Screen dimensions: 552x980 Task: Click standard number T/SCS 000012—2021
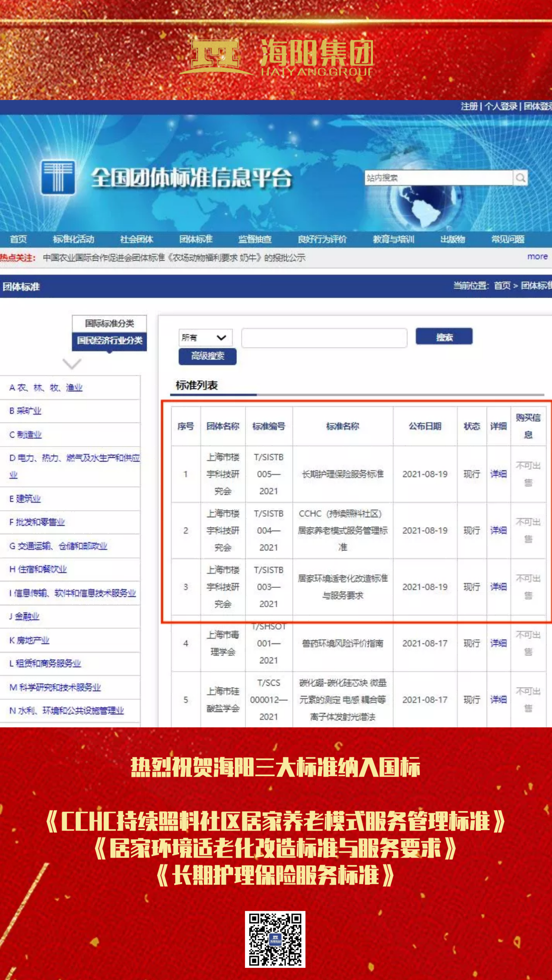tap(269, 700)
